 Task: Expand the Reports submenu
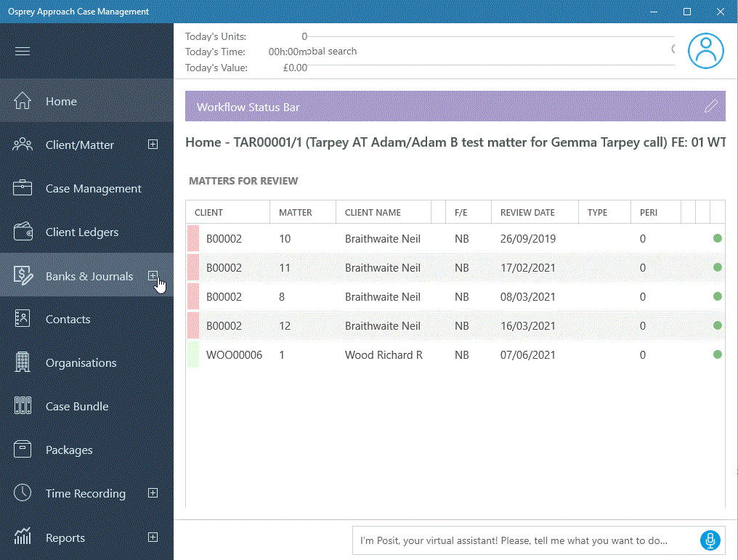tap(153, 537)
